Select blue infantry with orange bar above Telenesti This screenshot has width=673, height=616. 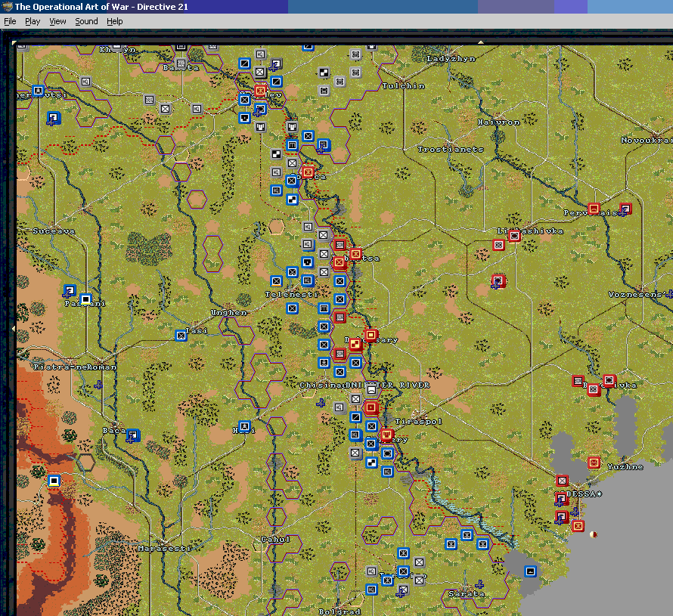(277, 281)
